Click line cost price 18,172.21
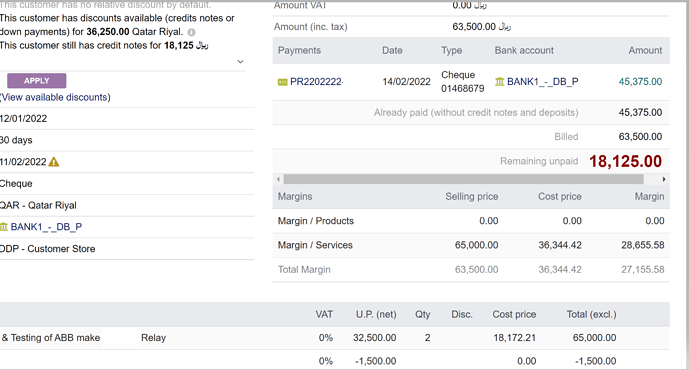 click(x=515, y=338)
